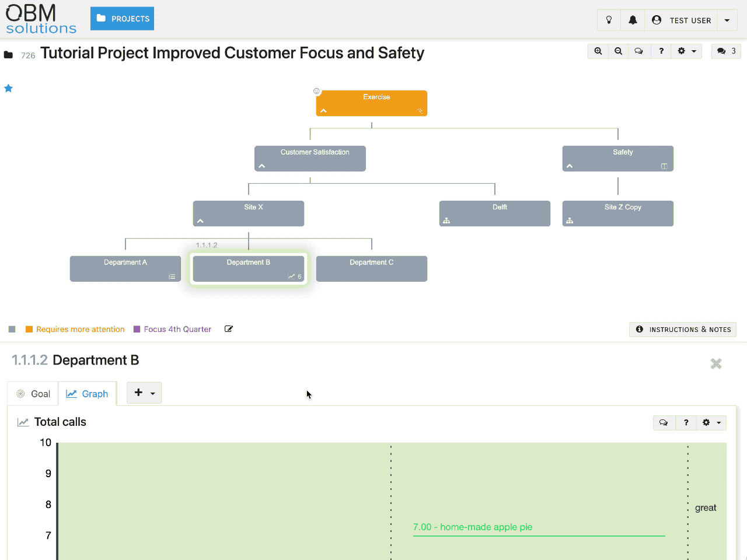
Task: Switch to the Goal tab
Action: pyautogui.click(x=33, y=394)
